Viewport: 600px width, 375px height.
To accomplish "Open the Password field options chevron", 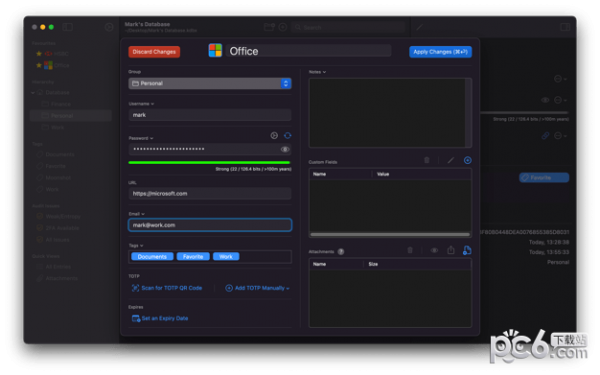I will pos(152,138).
